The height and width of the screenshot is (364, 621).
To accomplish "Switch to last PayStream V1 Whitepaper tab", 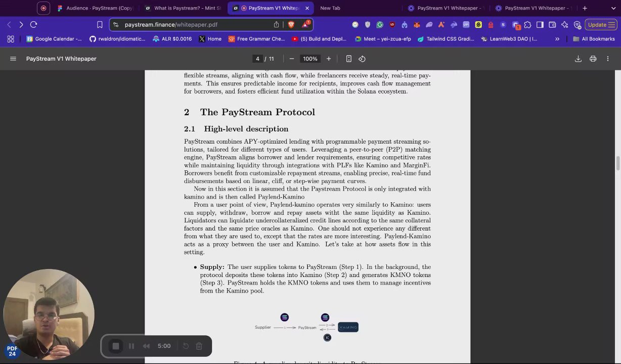I will [534, 8].
